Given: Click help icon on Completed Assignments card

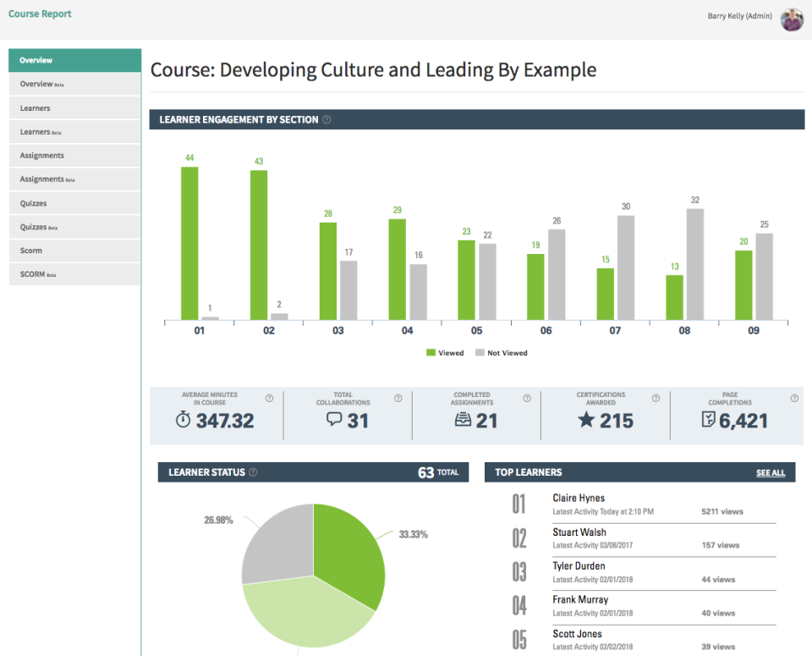Looking at the screenshot, I should pos(526,398).
